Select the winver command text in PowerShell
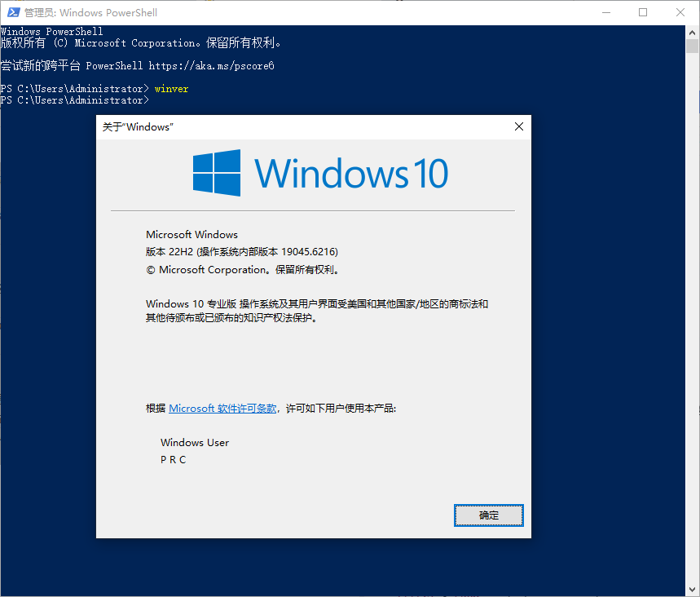 pos(171,88)
